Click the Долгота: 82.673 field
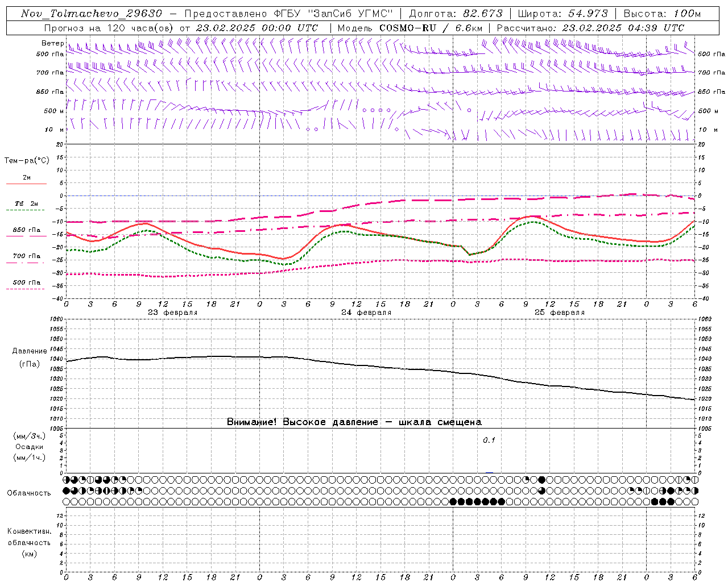This screenshot has height=582, width=728. 456,14
